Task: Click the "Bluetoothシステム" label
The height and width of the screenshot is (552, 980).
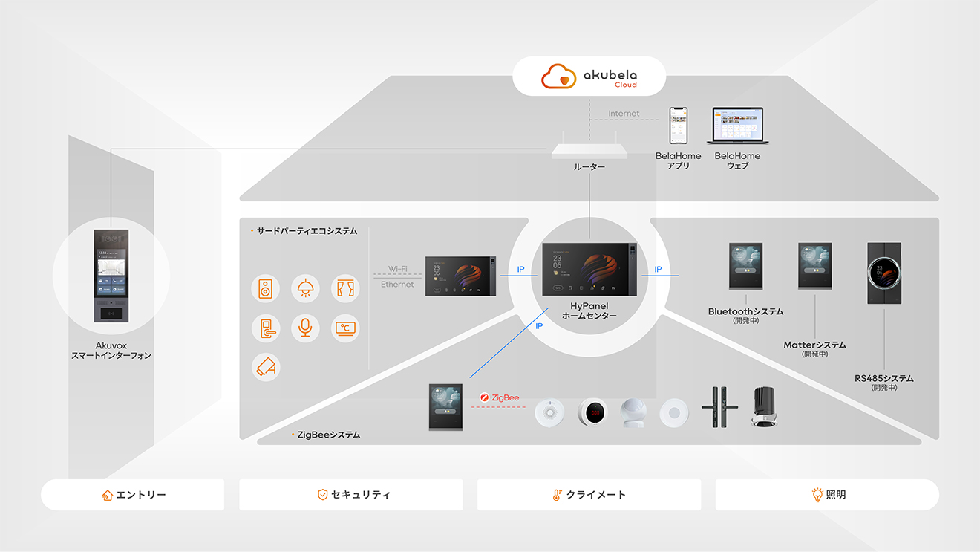Action: click(746, 311)
